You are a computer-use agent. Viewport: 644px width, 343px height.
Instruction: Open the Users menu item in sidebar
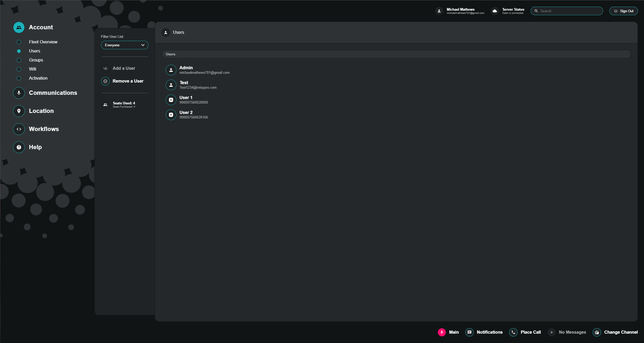35,51
